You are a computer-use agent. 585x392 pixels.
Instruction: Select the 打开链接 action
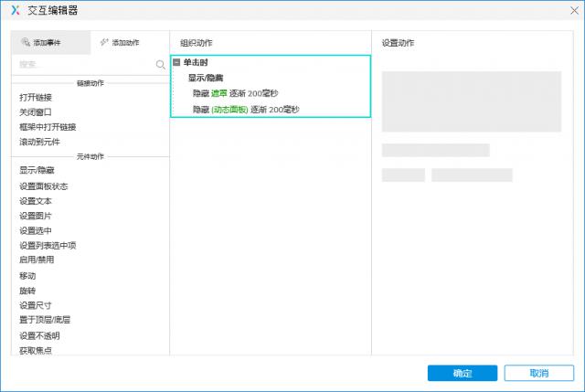[x=36, y=97]
